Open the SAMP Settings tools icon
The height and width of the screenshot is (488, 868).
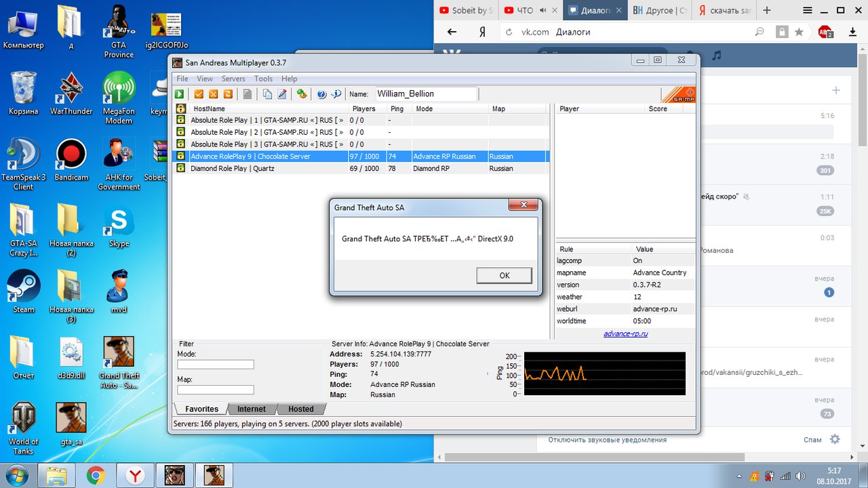pyautogui.click(x=302, y=94)
